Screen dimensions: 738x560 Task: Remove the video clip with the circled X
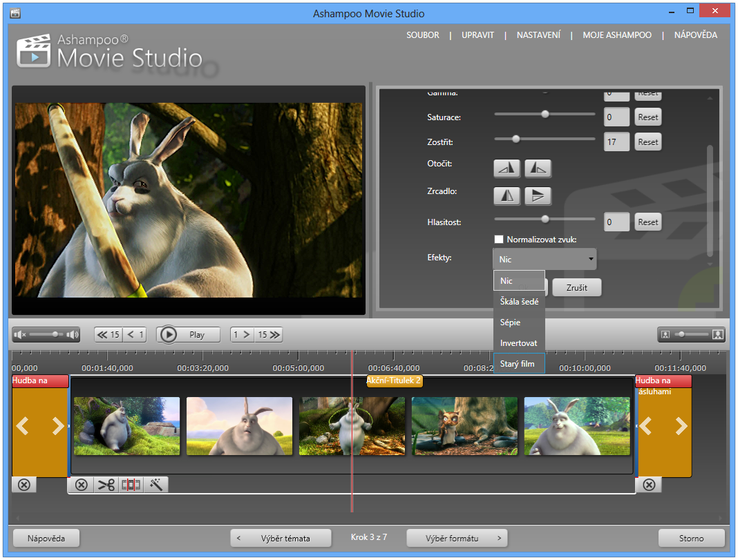(82, 485)
